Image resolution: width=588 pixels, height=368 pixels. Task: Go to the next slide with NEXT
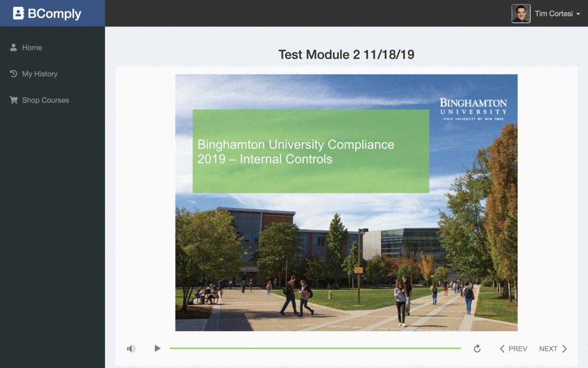553,349
